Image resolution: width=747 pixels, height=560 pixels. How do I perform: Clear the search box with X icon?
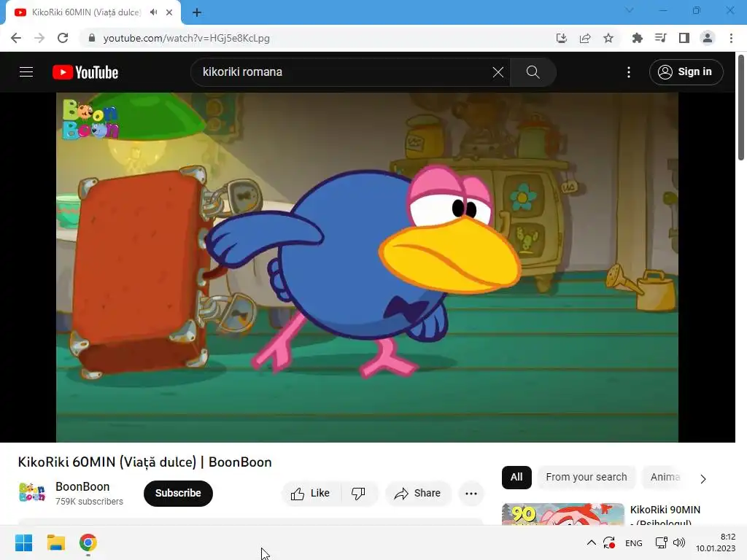click(498, 72)
